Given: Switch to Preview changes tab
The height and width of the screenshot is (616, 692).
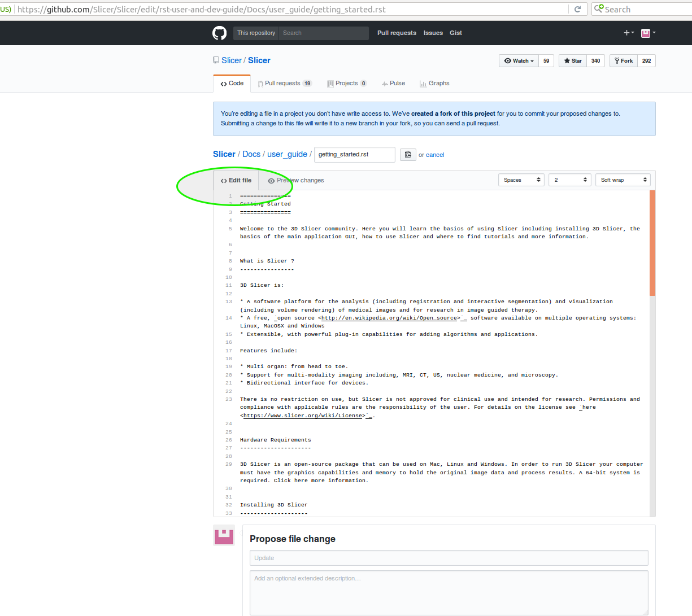Looking at the screenshot, I should click(295, 181).
